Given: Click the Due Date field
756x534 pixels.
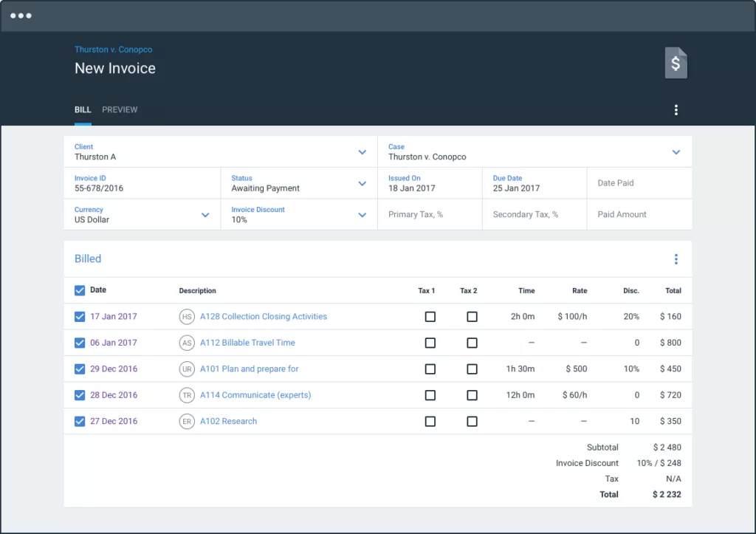Looking at the screenshot, I should [x=535, y=183].
